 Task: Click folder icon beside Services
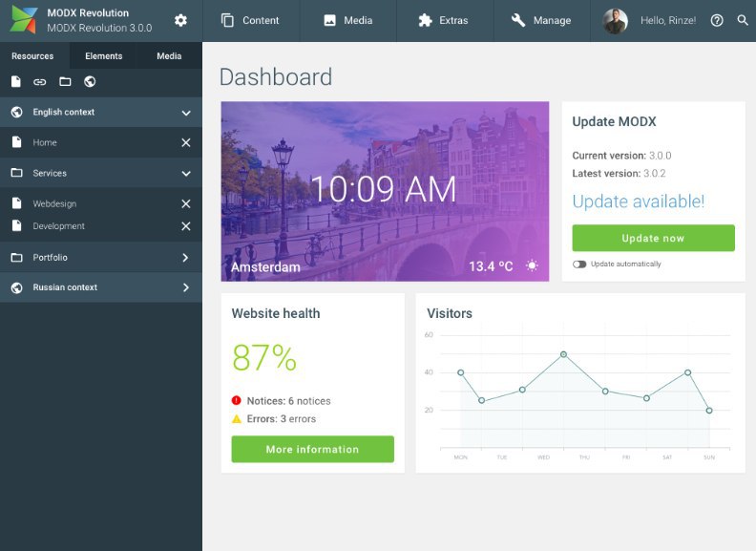[17, 173]
